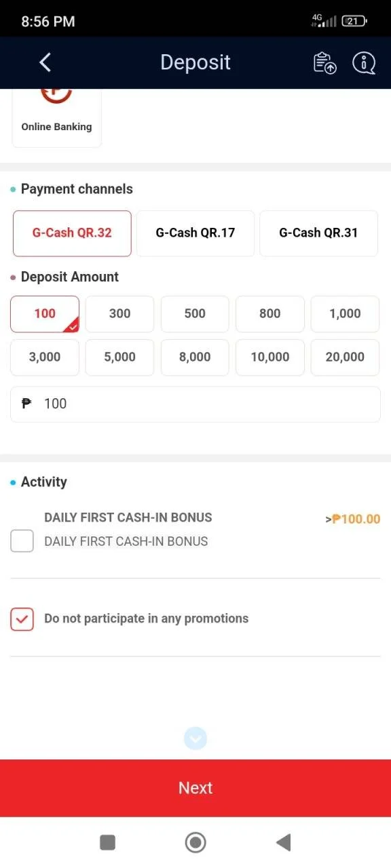The height and width of the screenshot is (868, 391).
Task: Pick the 20,000 deposit amount
Action: click(345, 357)
